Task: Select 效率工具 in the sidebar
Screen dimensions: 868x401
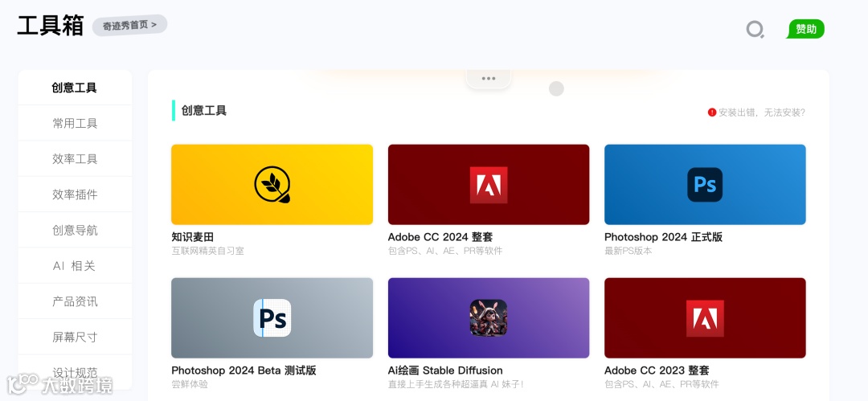Action: [x=75, y=159]
